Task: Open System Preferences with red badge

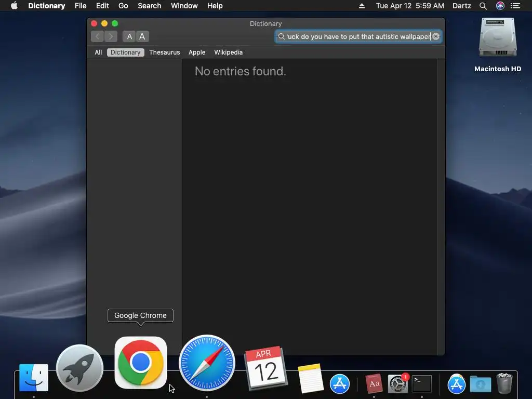Action: point(397,383)
